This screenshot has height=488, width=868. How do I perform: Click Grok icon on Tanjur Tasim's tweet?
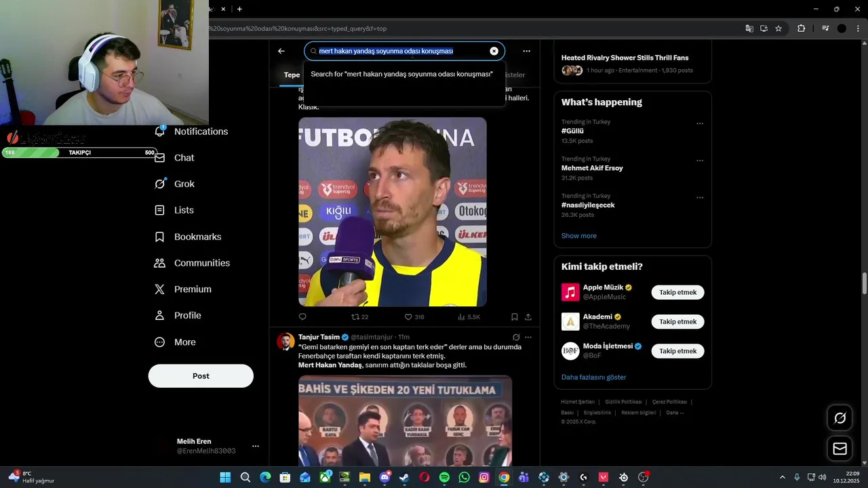[516, 337]
